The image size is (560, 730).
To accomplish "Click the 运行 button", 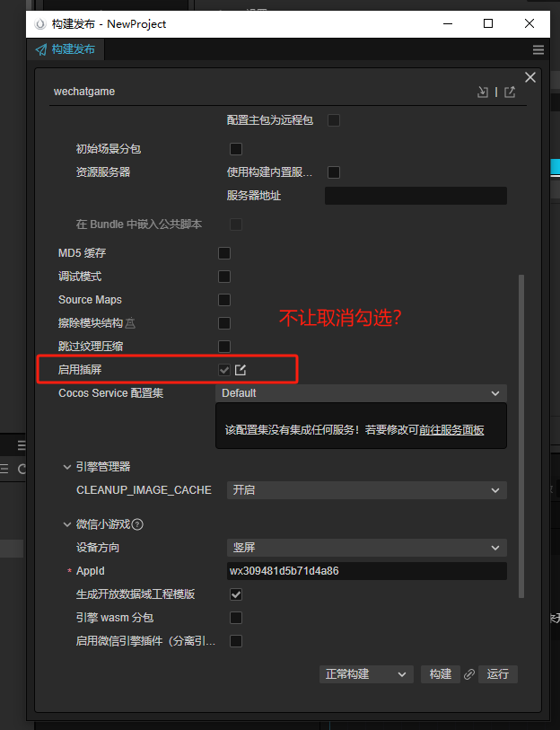I will coord(497,674).
